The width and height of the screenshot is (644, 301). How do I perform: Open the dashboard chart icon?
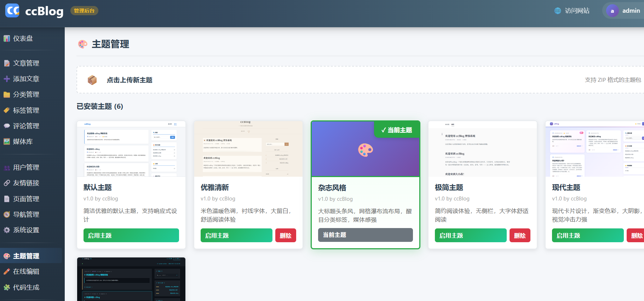tap(7, 38)
